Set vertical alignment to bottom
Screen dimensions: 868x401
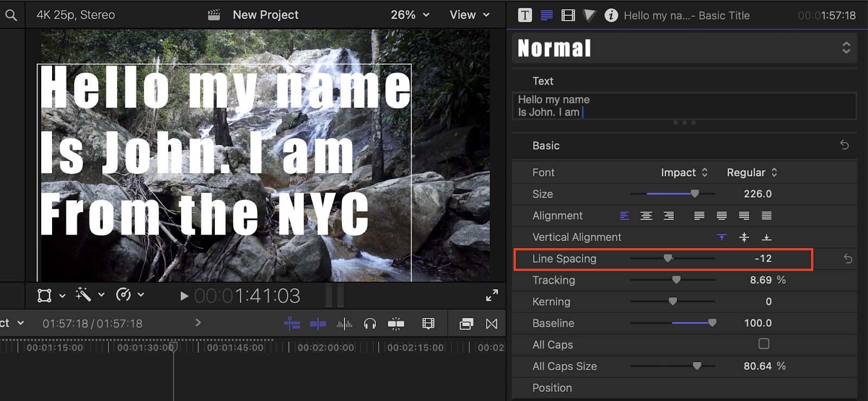click(x=767, y=237)
